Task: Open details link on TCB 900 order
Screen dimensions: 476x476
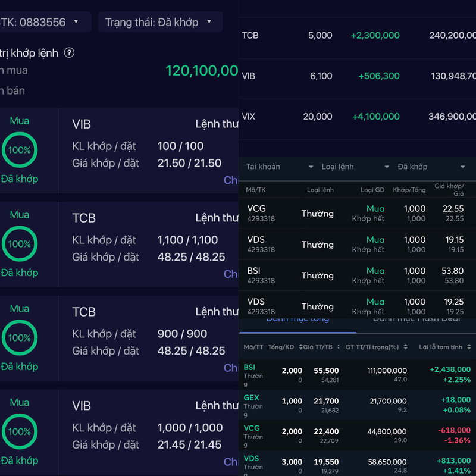Action: click(231, 368)
